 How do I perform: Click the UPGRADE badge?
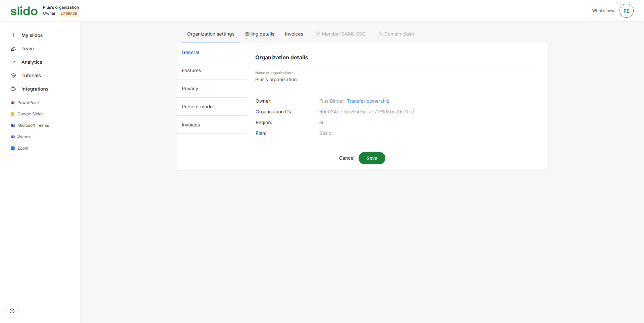click(69, 14)
